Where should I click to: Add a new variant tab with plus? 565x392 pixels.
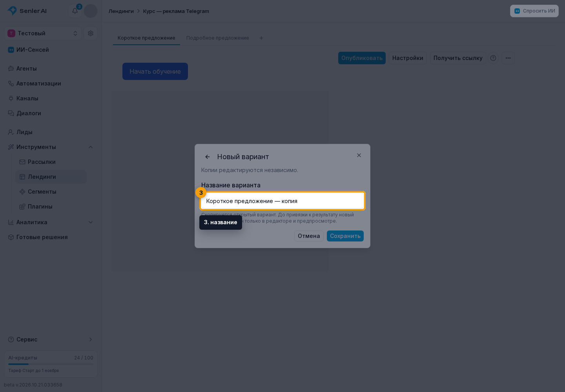261,38
